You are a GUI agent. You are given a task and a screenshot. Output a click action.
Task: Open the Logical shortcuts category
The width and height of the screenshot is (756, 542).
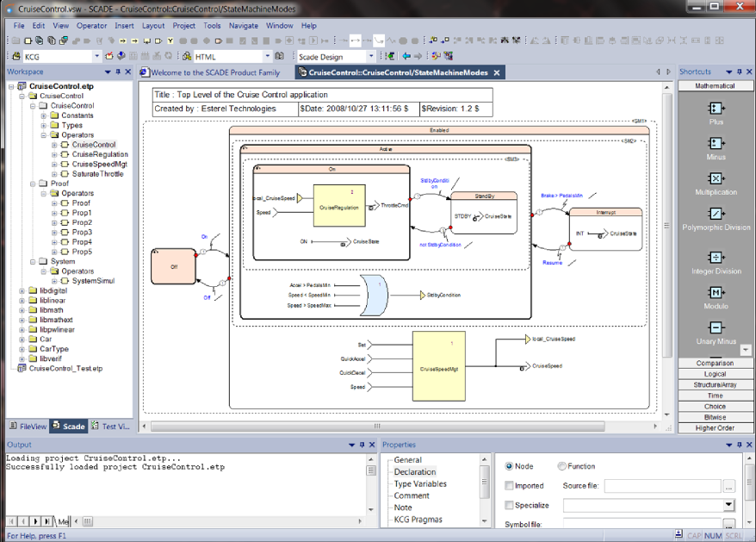pyautogui.click(x=715, y=374)
